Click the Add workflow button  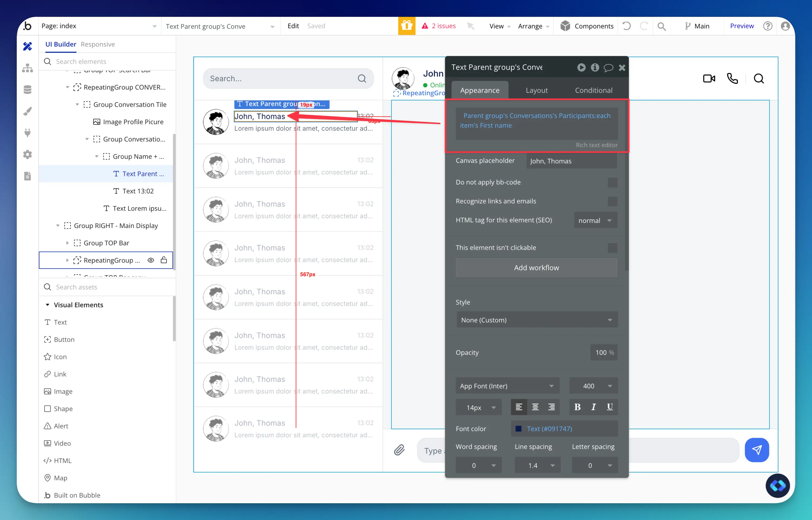coord(536,268)
